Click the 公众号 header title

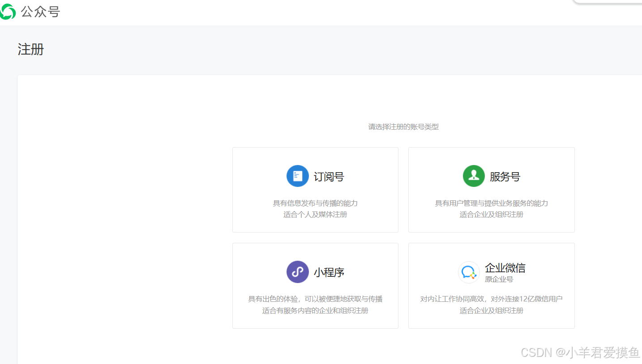pos(40,12)
